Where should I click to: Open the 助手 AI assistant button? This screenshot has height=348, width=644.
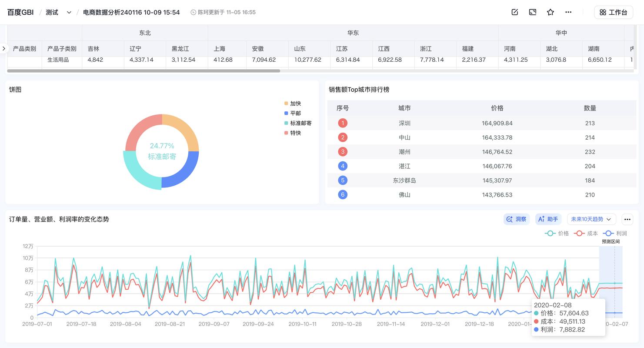coord(548,219)
